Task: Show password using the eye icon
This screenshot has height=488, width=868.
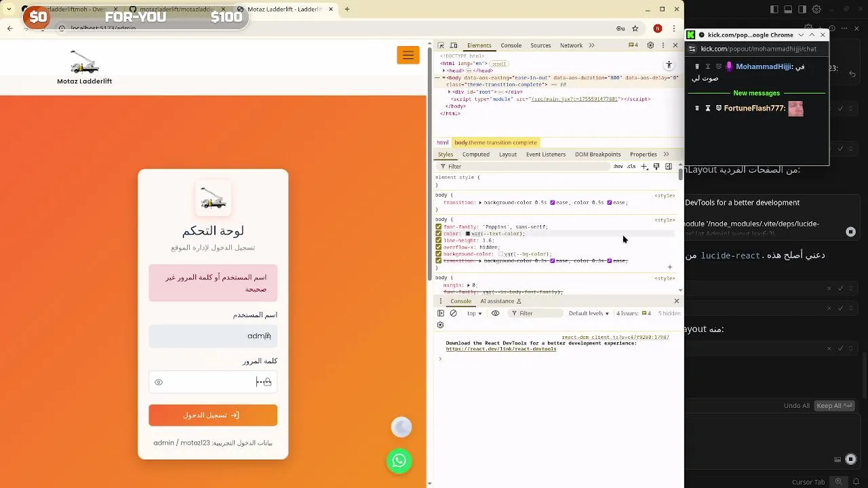Action: click(159, 382)
